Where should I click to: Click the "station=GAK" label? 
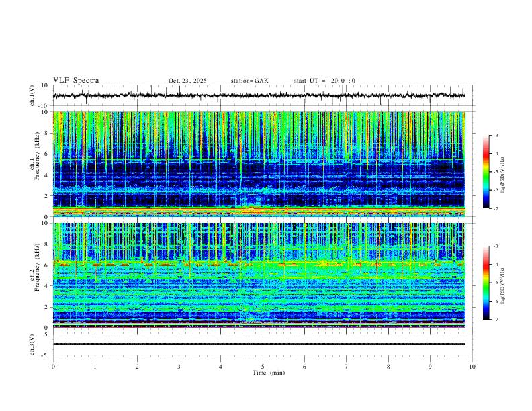click(x=249, y=81)
